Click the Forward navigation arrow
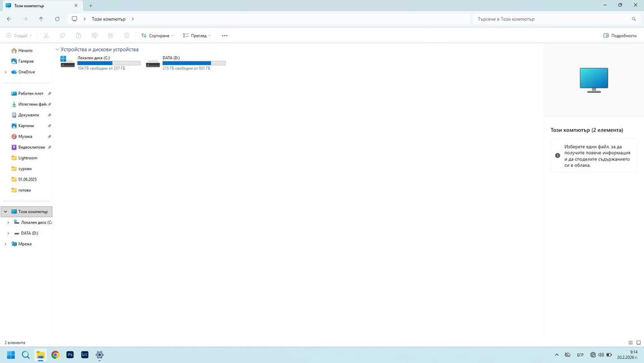 25,19
